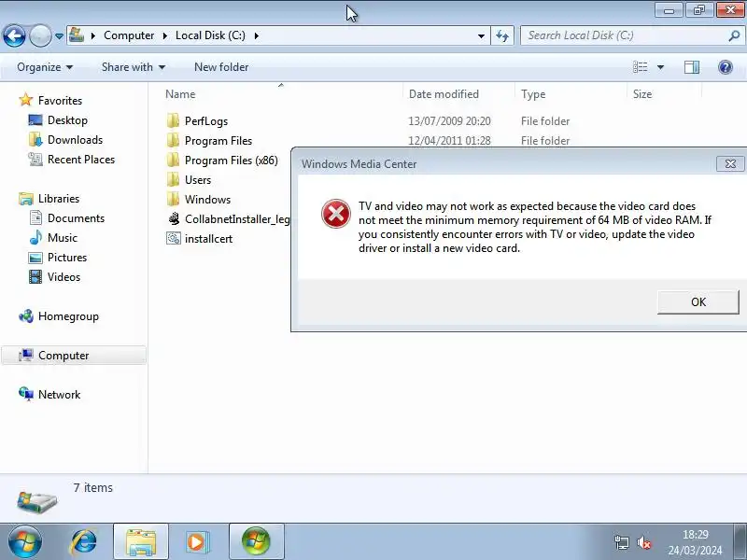Viewport: 747px width, 560px height.
Task: Select the Program Files folder
Action: click(x=218, y=141)
